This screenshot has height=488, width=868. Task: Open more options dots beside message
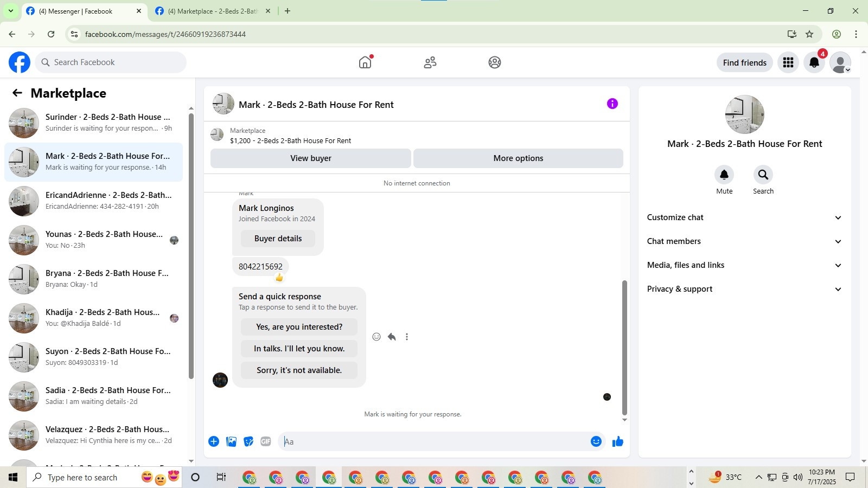tap(407, 337)
